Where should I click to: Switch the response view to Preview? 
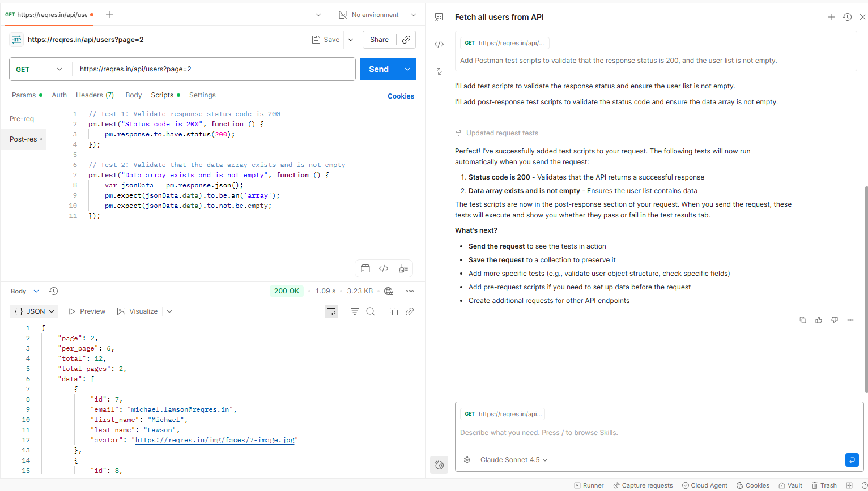pos(87,311)
